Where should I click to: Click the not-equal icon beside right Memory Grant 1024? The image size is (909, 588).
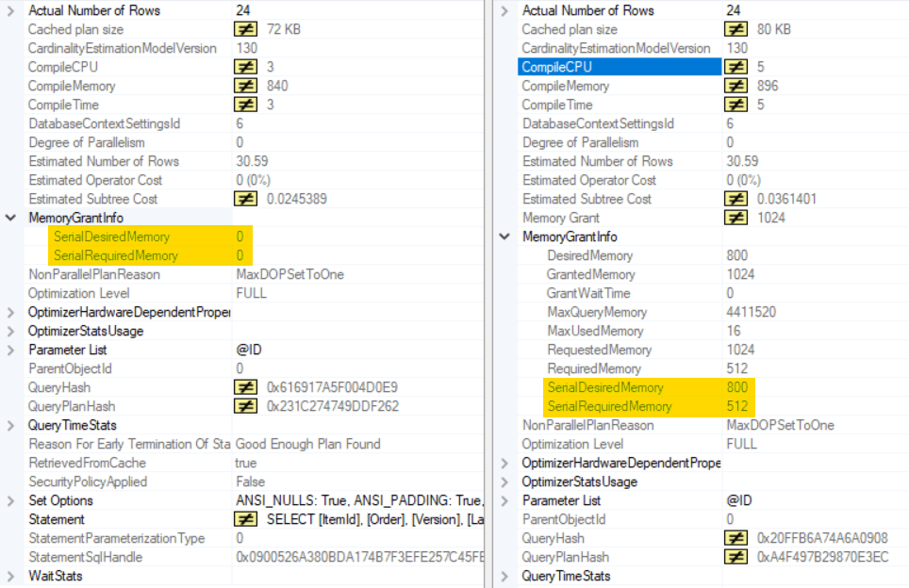[735, 218]
